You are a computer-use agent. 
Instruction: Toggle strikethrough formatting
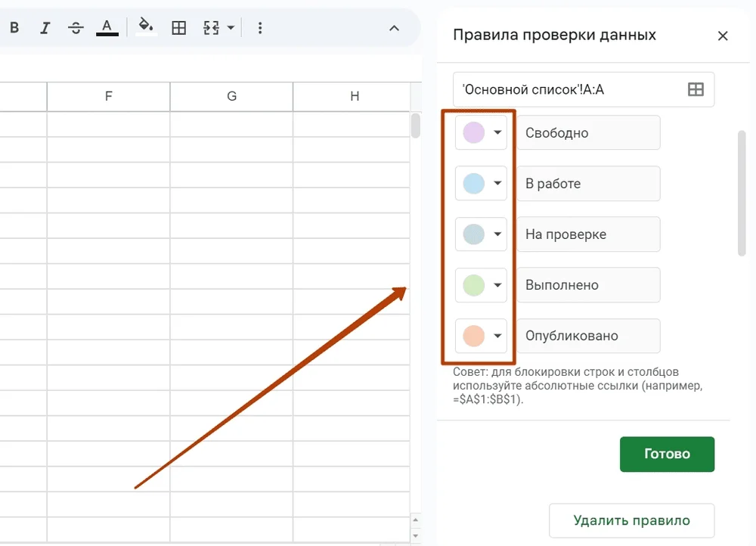75,27
